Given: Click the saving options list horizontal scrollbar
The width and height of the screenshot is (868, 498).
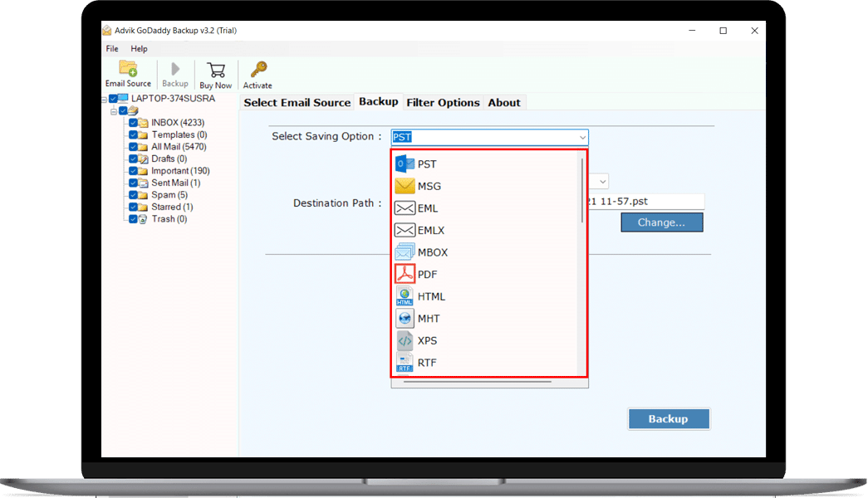Looking at the screenshot, I should (x=478, y=382).
